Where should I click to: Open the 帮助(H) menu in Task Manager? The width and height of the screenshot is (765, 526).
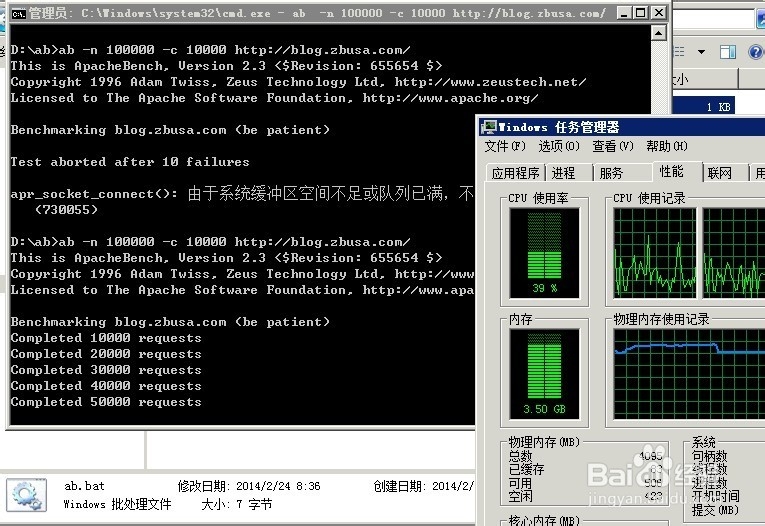coord(666,146)
